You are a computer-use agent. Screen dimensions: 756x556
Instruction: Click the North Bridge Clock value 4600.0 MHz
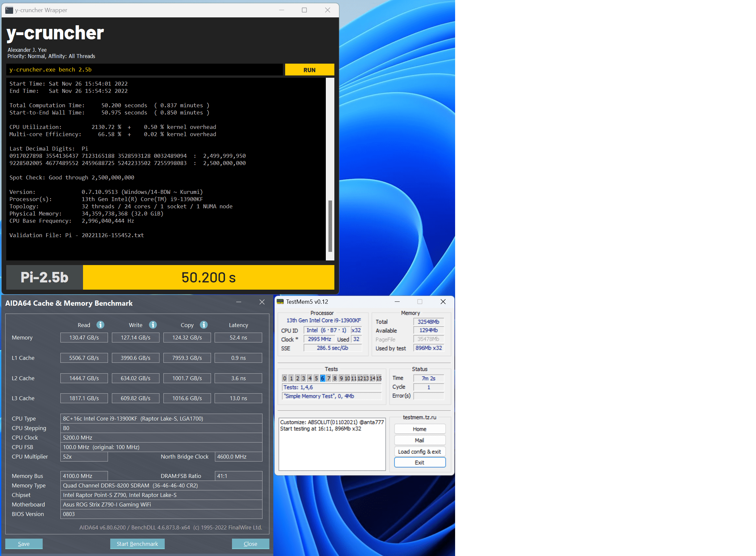point(238,457)
